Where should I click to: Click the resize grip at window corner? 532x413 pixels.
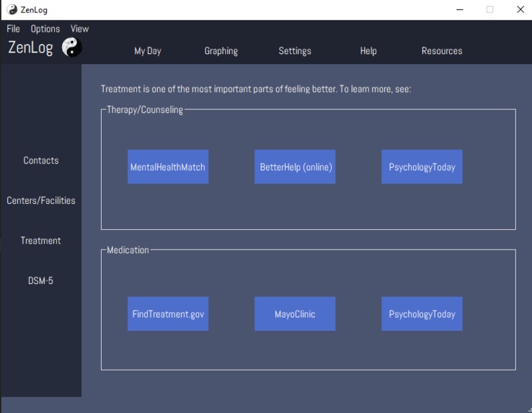530,410
